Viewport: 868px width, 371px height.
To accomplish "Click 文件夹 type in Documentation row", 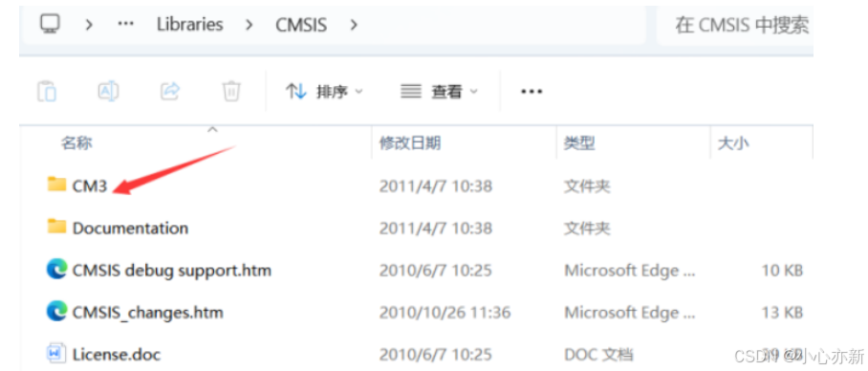I will pos(587,229).
